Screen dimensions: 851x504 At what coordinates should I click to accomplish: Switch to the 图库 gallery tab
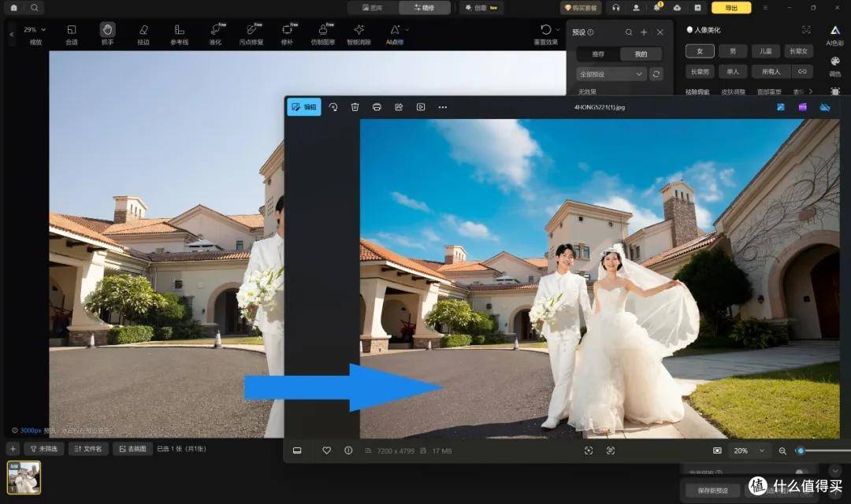(x=373, y=8)
